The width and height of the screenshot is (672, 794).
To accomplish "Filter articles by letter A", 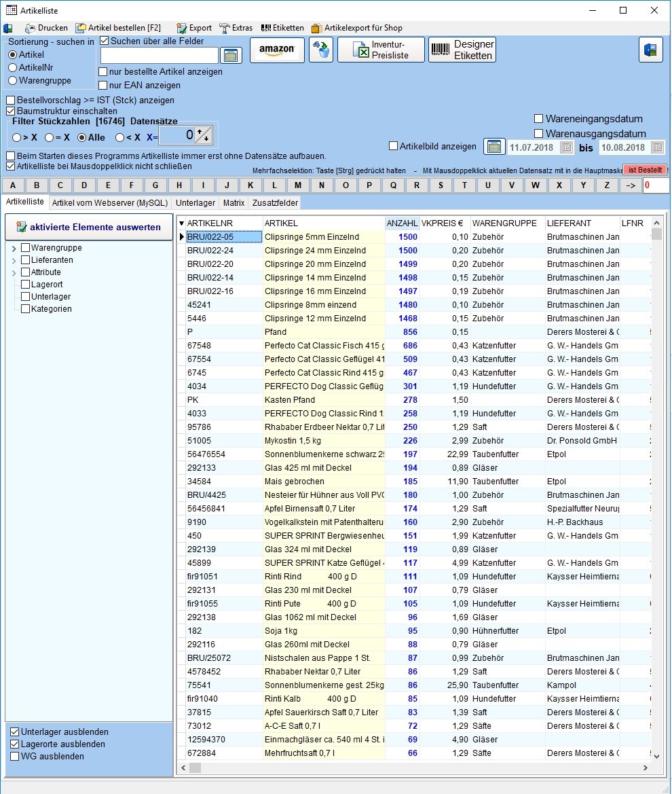I will pyautogui.click(x=13, y=185).
